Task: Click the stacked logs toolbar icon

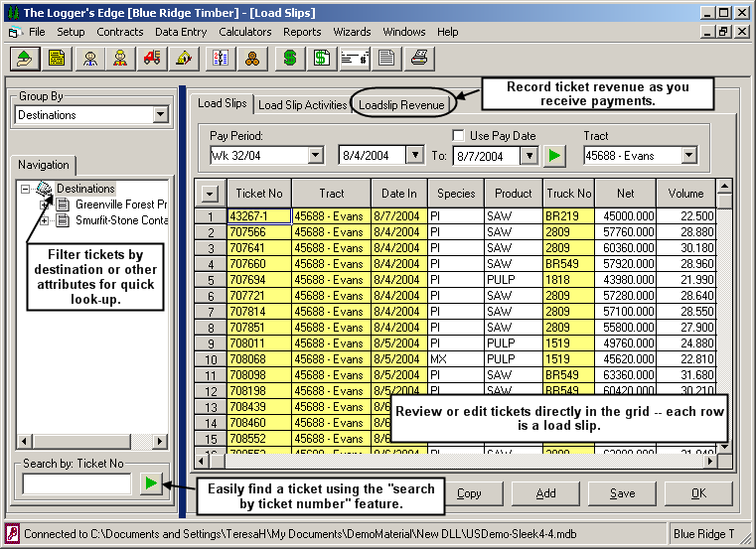Action: coord(252,59)
